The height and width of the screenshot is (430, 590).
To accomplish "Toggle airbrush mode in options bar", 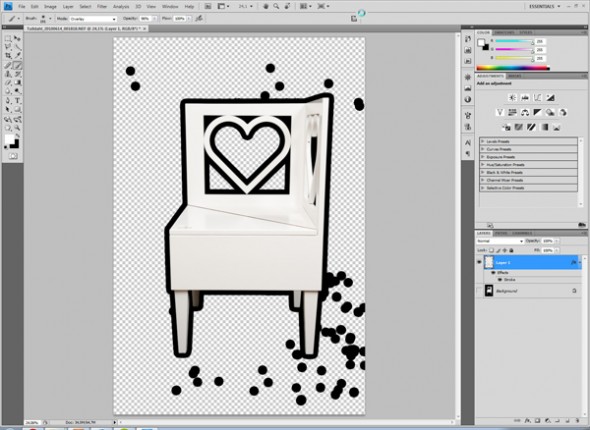I will click(199, 18).
